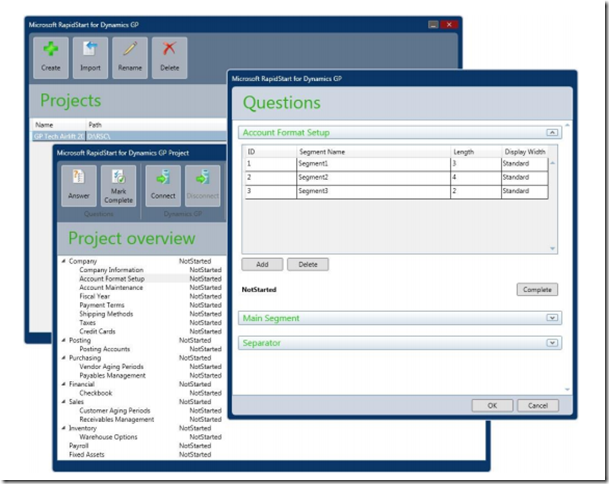
Task: Click the Connect to Dynamics GP icon
Action: (x=163, y=184)
